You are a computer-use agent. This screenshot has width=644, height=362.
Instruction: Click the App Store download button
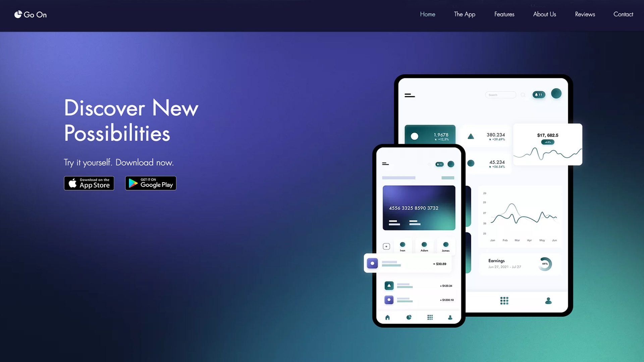coord(89,183)
